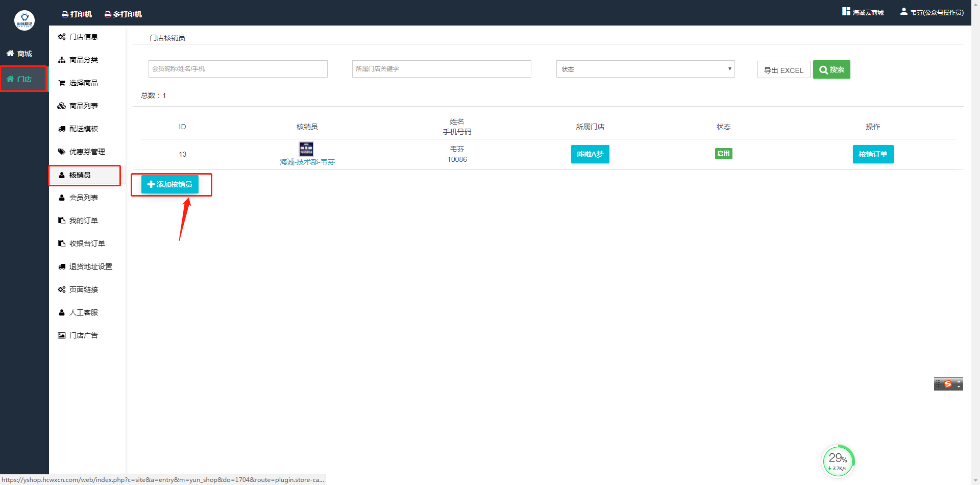
Task: Click the Sogou input method S icon
Action: pyautogui.click(x=948, y=384)
